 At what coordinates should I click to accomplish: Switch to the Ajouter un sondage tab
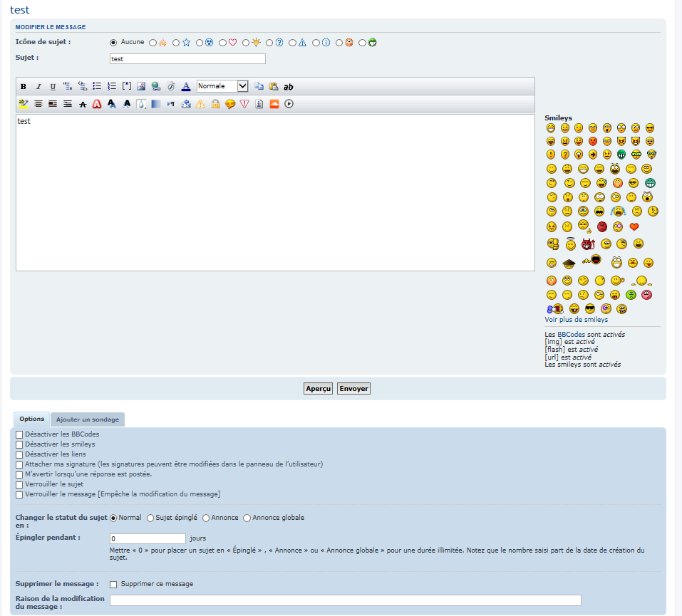click(x=88, y=419)
